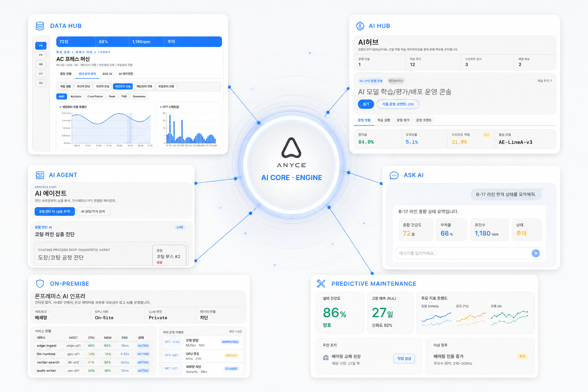Click the AI HUB brain icon
Viewport: 588px width, 392px height.
(x=360, y=26)
